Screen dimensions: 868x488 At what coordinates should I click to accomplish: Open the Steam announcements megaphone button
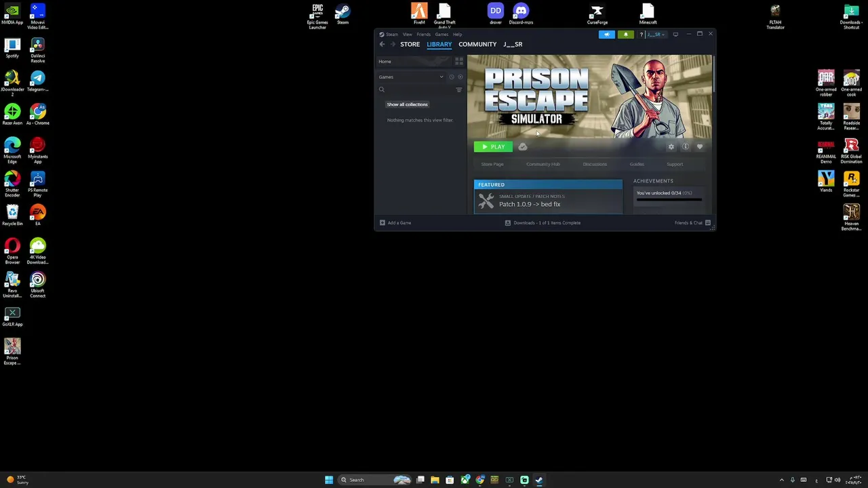tap(606, 35)
